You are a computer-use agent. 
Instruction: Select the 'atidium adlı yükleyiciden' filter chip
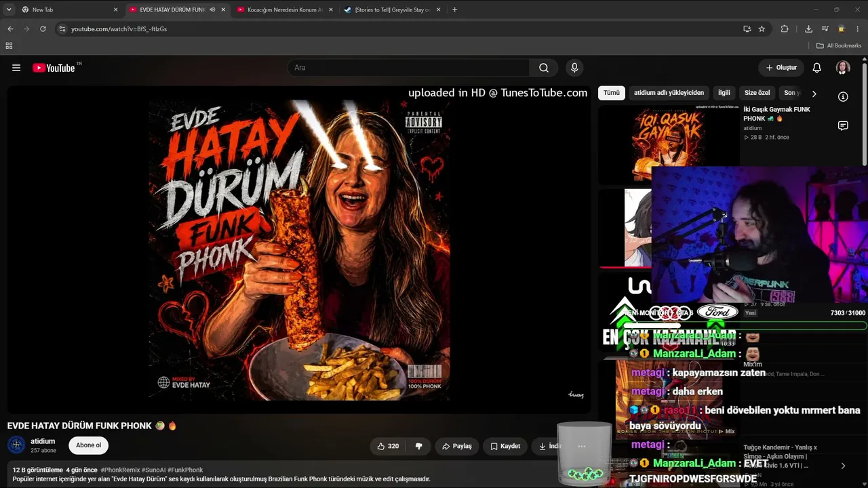669,93
